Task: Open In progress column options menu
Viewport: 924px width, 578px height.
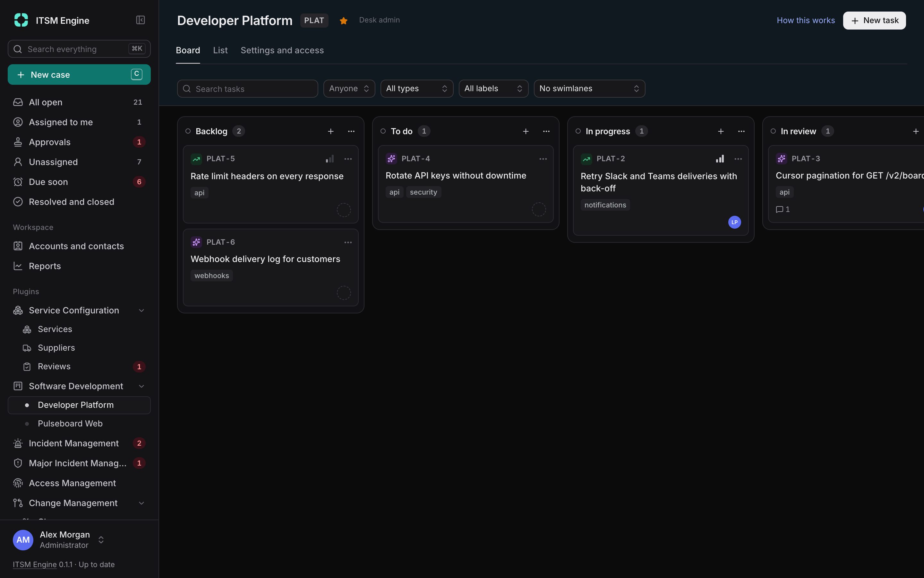Action: pyautogui.click(x=741, y=131)
